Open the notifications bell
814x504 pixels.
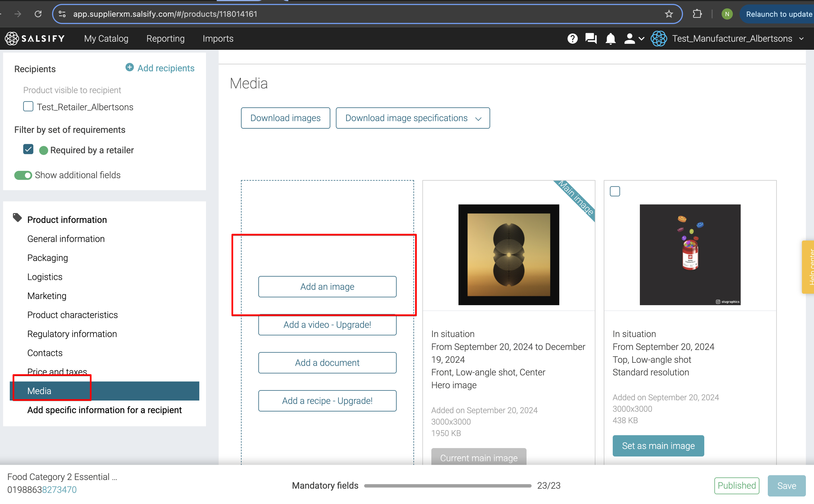[610, 39]
